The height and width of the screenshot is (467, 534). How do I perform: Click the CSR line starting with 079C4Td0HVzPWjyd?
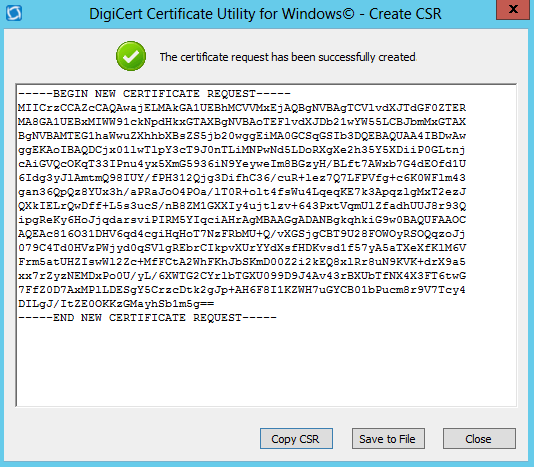click(242, 248)
